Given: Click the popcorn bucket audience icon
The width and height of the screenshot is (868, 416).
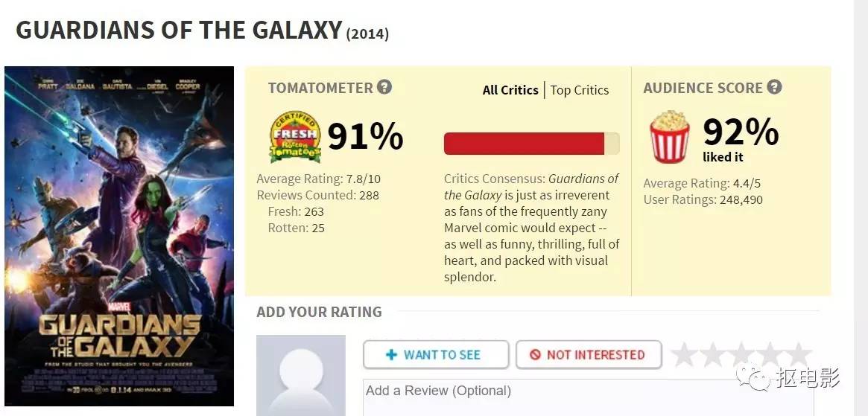Looking at the screenshot, I should pyautogui.click(x=670, y=137).
